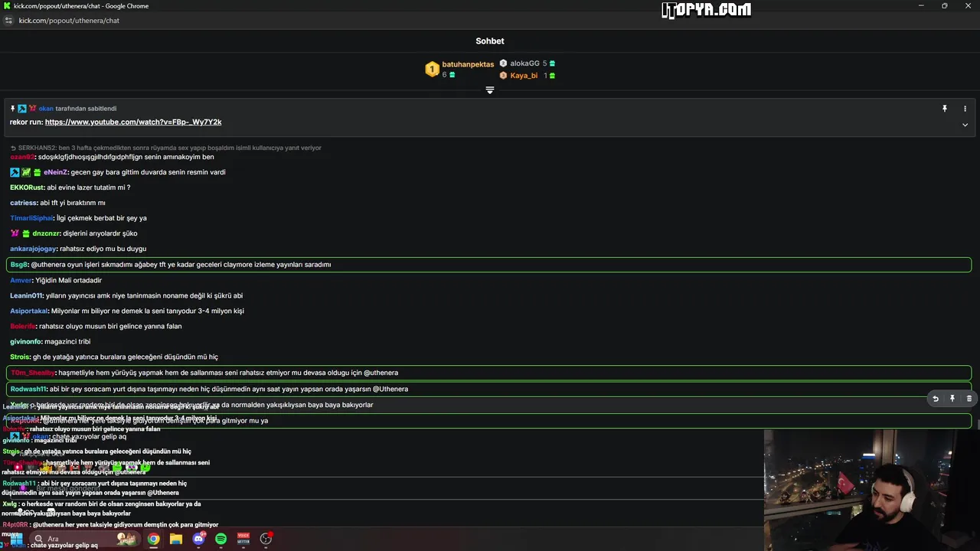Open Voicemeeter from the taskbar
Screen dimensions: 980x551
tap(243, 539)
